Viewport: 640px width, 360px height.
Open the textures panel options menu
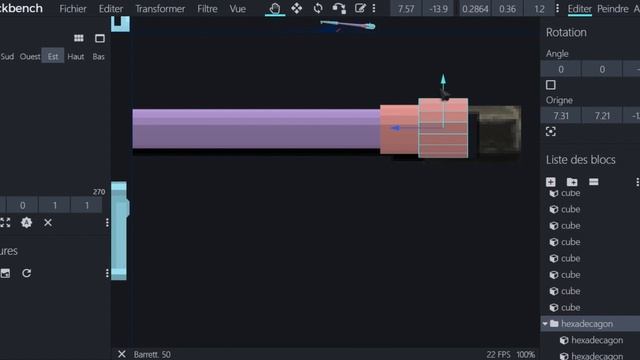(107, 273)
